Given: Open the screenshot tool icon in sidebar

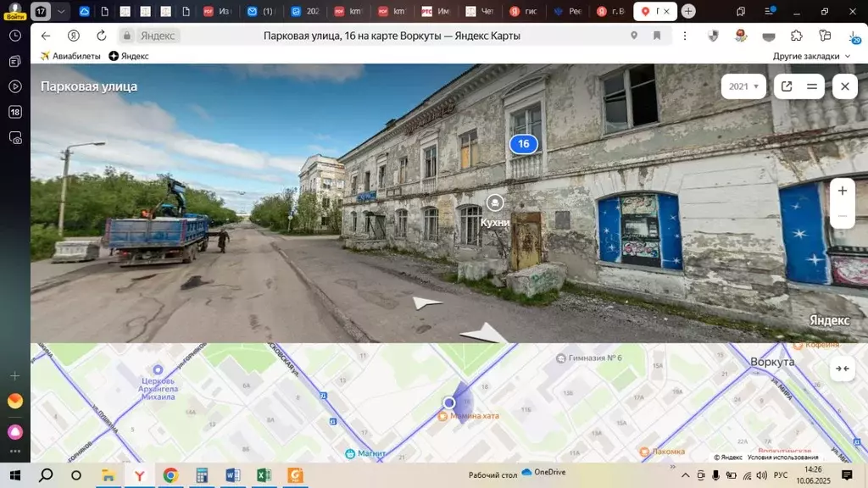Looking at the screenshot, I should pyautogui.click(x=15, y=138).
